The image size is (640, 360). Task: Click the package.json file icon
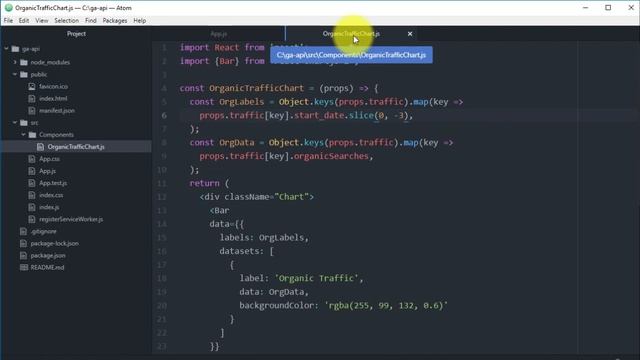point(24,256)
